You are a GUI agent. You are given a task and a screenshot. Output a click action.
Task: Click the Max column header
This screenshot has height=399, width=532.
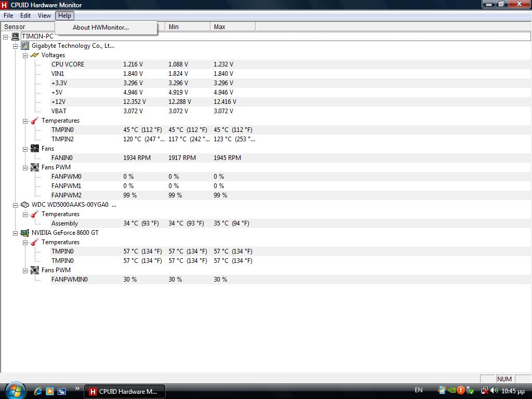(233, 27)
